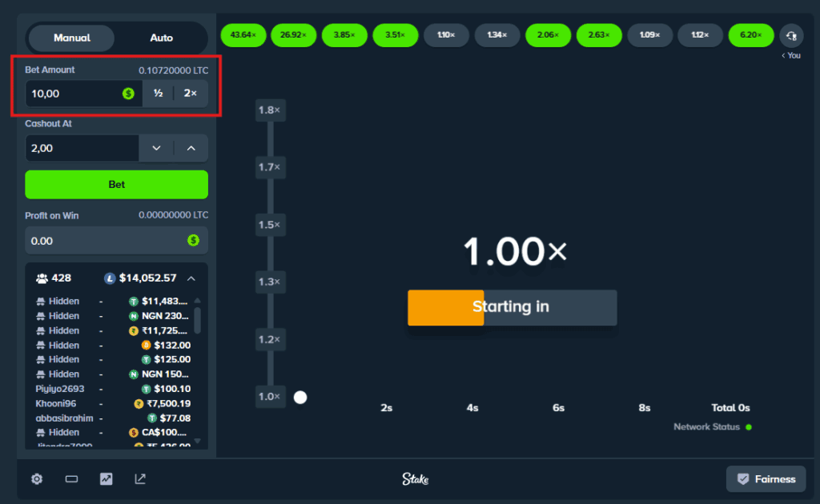Click the ½ button to halve bet

(x=158, y=94)
